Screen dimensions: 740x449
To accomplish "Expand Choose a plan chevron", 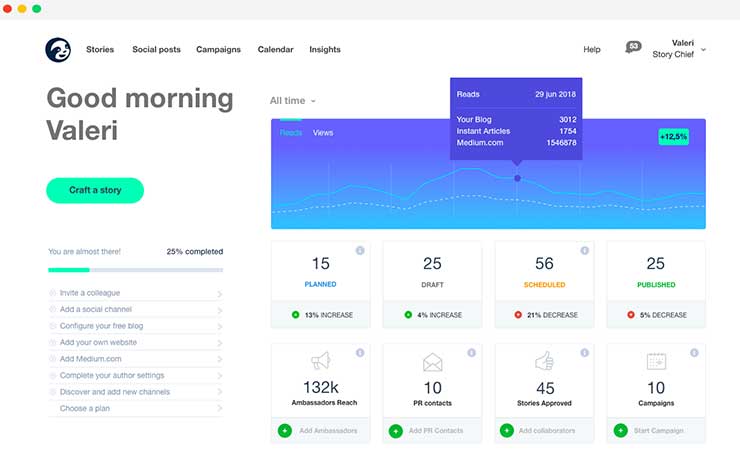I will click(219, 408).
